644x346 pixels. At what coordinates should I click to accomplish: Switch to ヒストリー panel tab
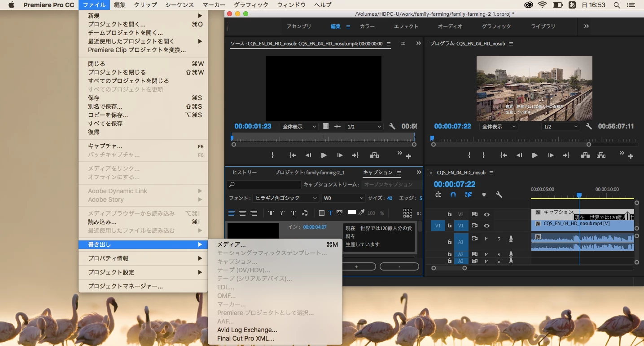[x=245, y=173]
